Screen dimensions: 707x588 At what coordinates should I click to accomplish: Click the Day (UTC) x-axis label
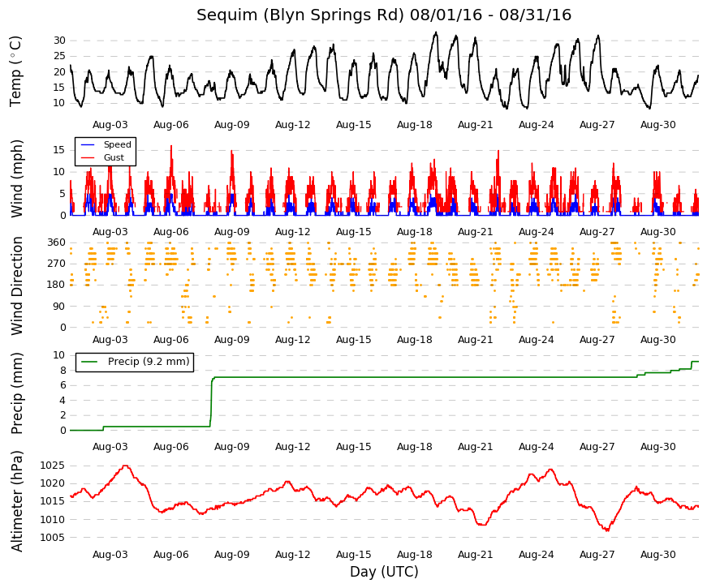click(x=384, y=572)
